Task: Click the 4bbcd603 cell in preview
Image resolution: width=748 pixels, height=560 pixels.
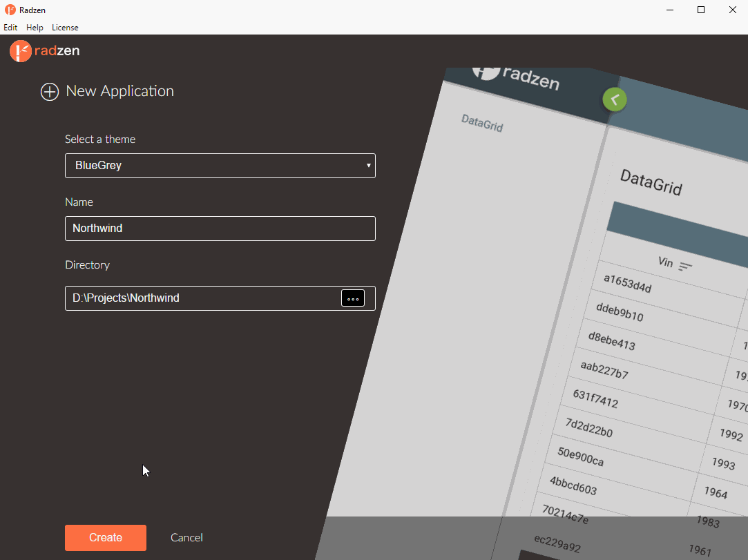Action: pos(573,485)
